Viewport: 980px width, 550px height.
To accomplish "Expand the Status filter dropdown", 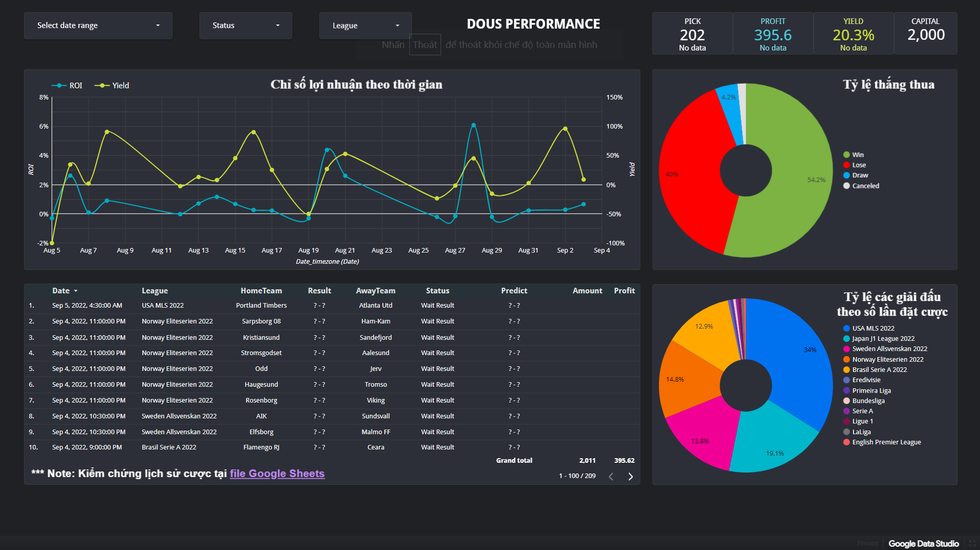I will pos(246,26).
